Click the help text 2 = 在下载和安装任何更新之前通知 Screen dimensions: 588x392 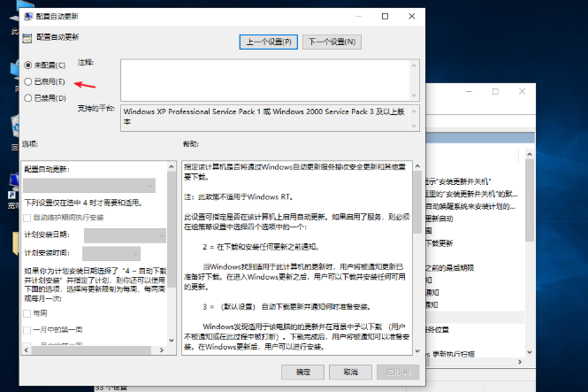click(x=261, y=247)
